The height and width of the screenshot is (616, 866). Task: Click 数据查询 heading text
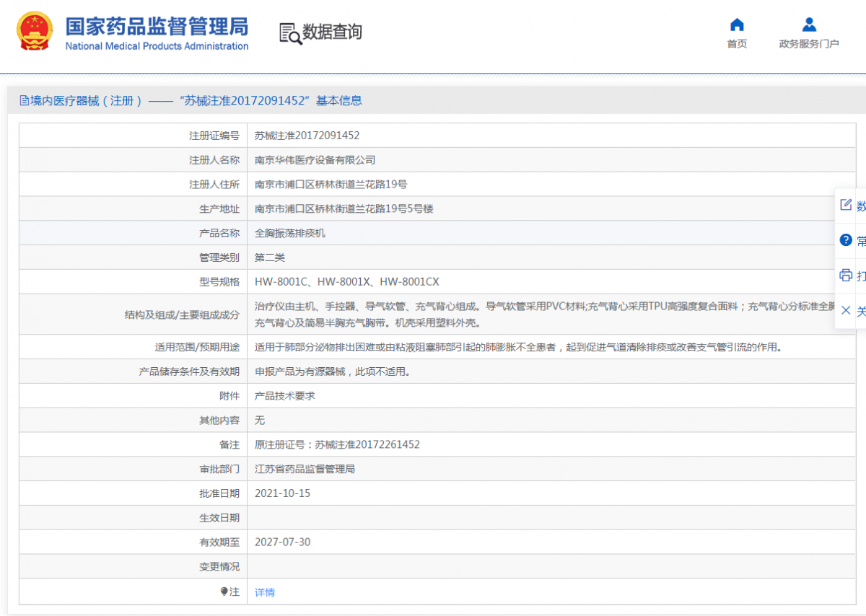pos(331,32)
